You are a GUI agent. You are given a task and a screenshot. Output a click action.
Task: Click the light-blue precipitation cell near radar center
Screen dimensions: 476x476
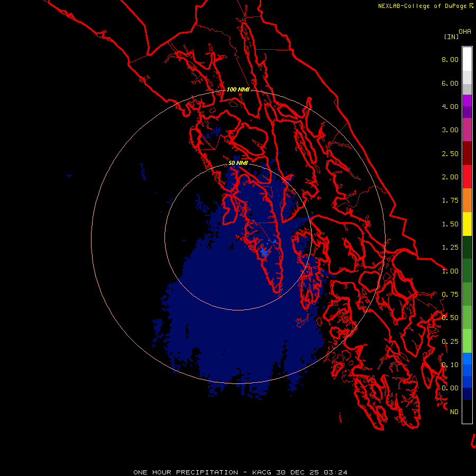pos(264,252)
